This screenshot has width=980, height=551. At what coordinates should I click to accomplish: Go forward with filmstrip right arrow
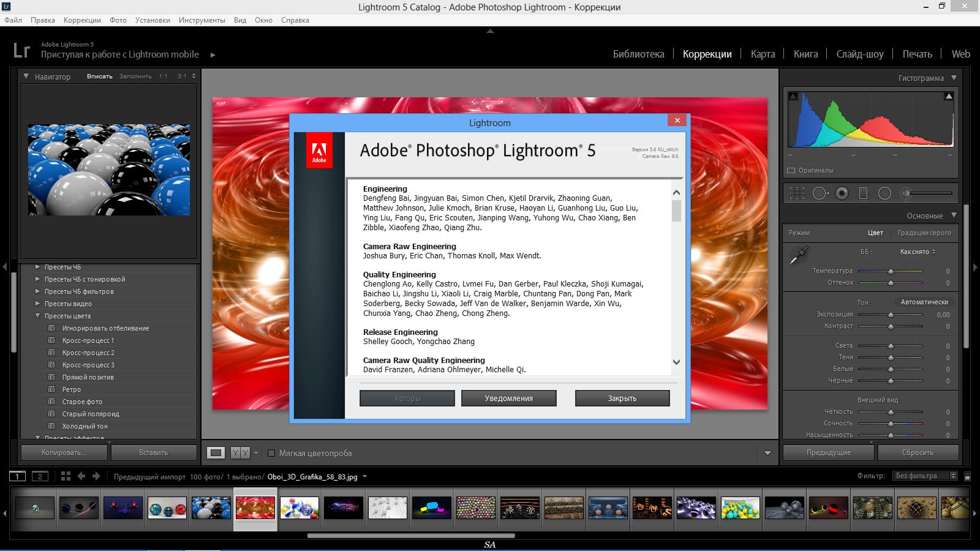(96, 476)
